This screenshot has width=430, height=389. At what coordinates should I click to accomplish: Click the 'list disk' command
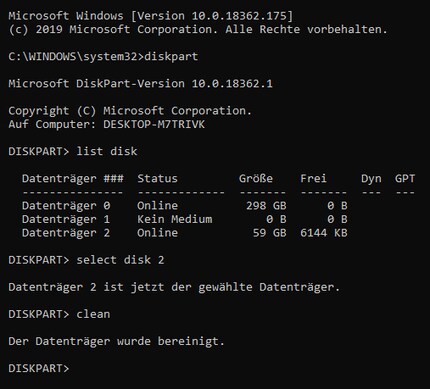107,151
